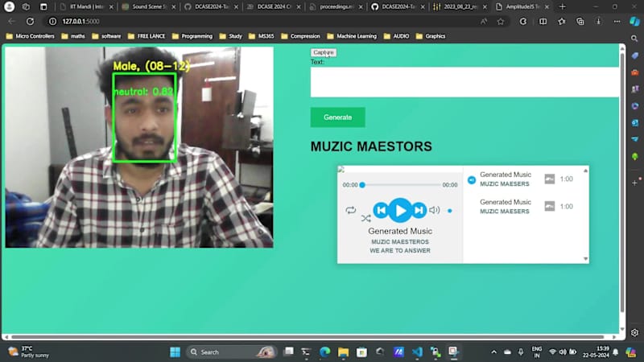The width and height of the screenshot is (644, 362).
Task: Play the generated music track
Action: click(x=399, y=210)
